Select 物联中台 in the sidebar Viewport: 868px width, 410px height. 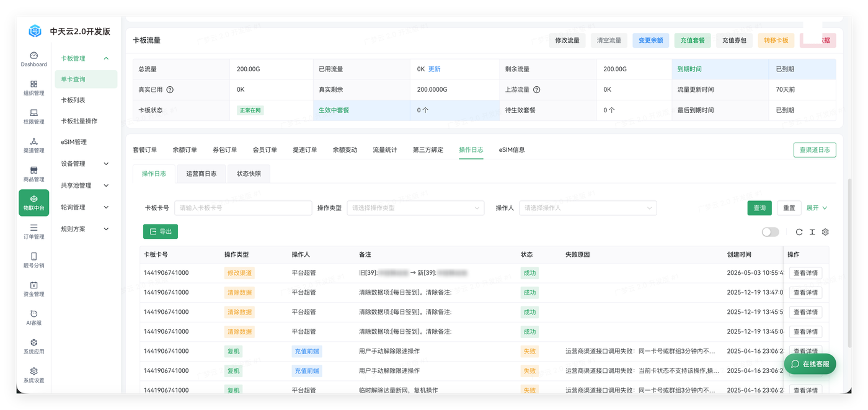coord(33,203)
